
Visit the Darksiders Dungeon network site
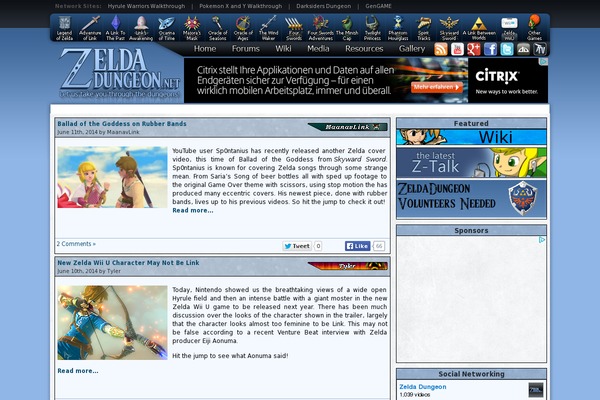pos(323,6)
